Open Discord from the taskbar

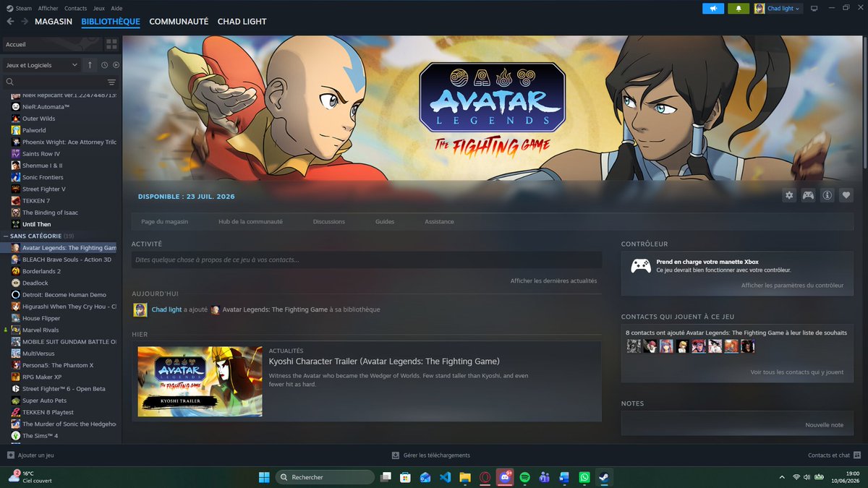click(505, 477)
